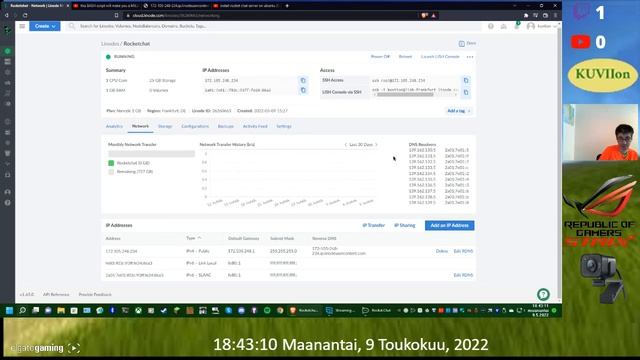Open the Settings tab
Image resolution: width=640 pixels, height=360 pixels.
(284, 127)
